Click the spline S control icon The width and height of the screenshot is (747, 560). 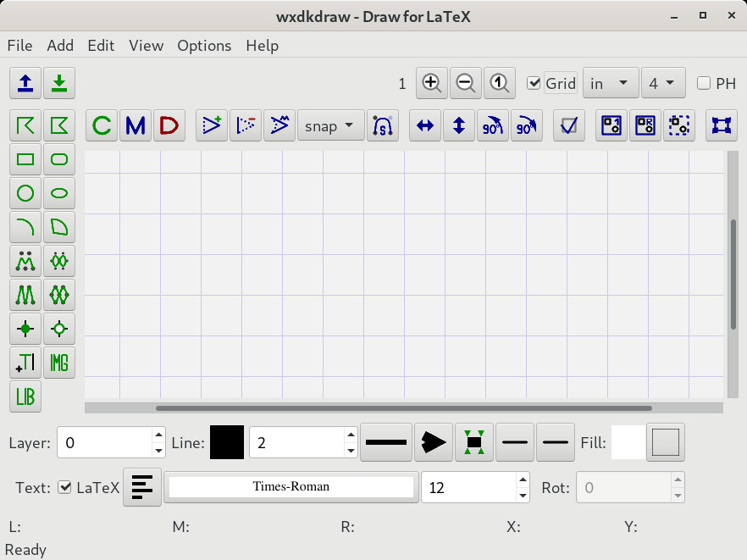[383, 126]
